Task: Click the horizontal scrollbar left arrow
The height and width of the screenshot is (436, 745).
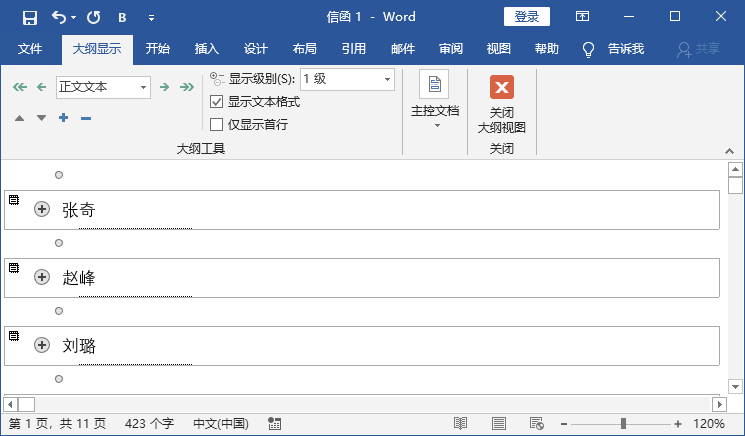Action: click(10, 405)
